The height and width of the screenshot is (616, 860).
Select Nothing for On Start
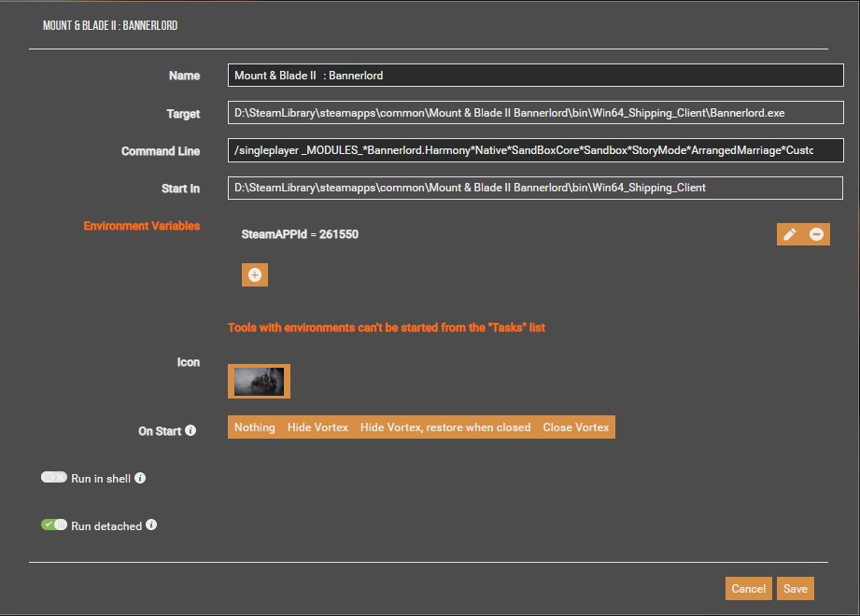pos(255,427)
